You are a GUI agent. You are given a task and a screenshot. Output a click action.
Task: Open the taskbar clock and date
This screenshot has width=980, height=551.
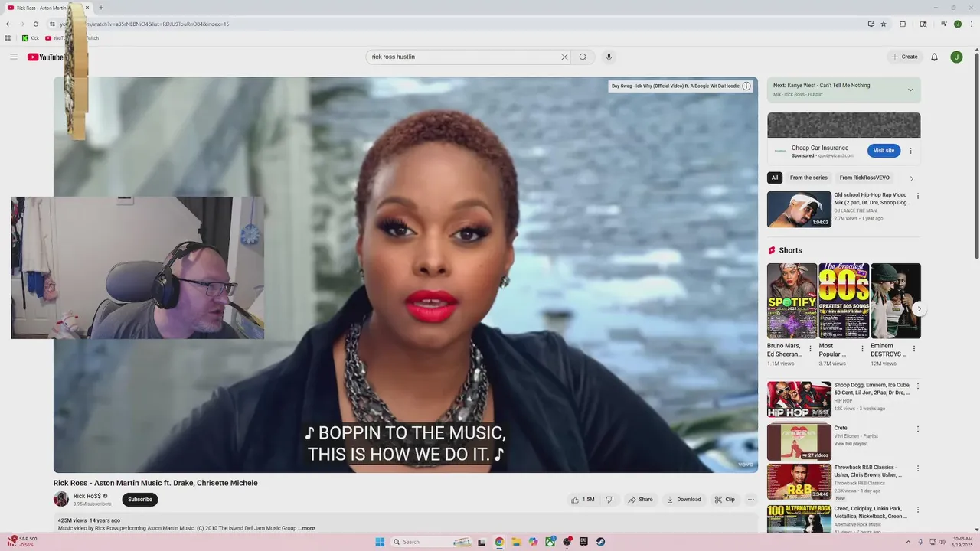tap(962, 542)
